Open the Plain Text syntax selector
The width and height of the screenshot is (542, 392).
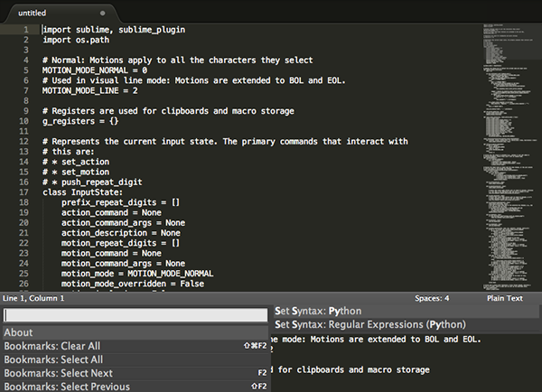tap(505, 298)
